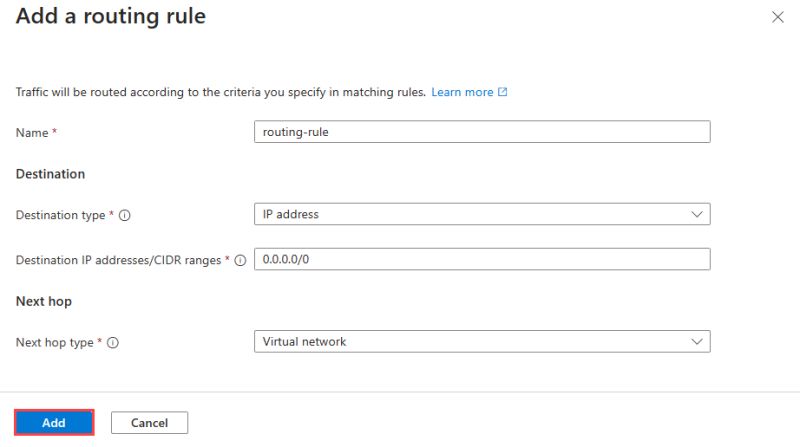Click the Add button

coord(54,423)
